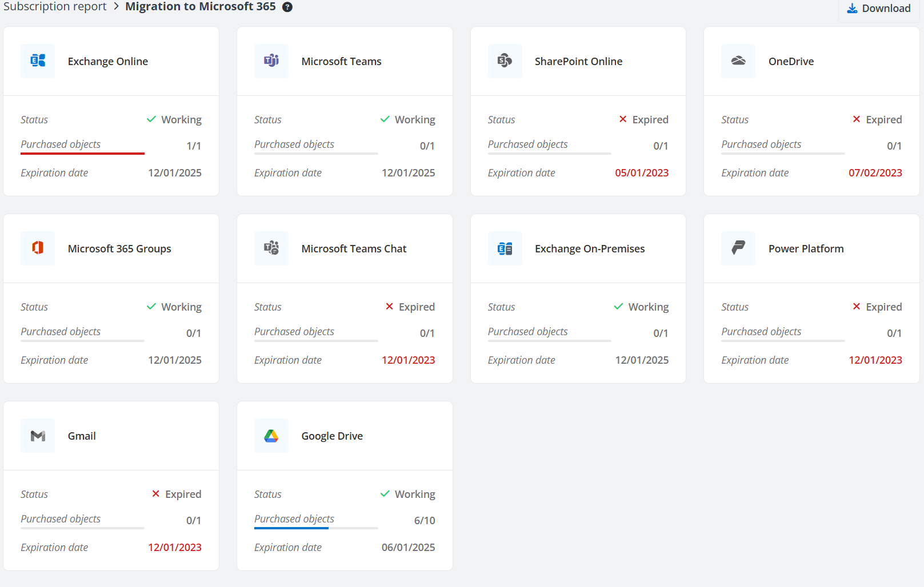Select the Power Platform icon
Image resolution: width=924 pixels, height=587 pixels.
tap(738, 248)
